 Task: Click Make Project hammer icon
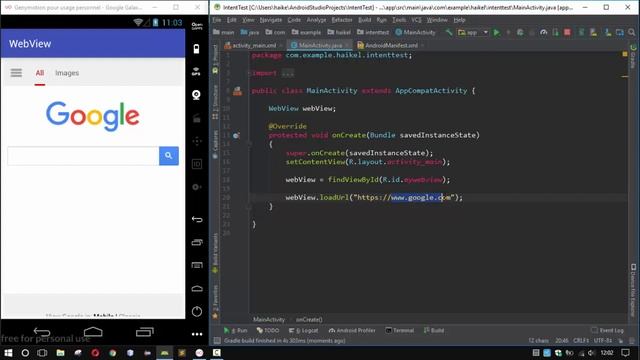point(449,32)
